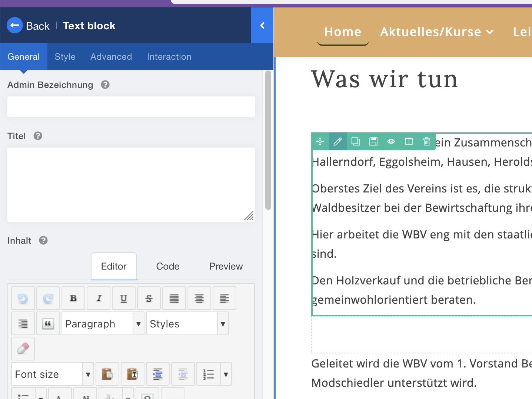Switch to the Style tab

65,57
